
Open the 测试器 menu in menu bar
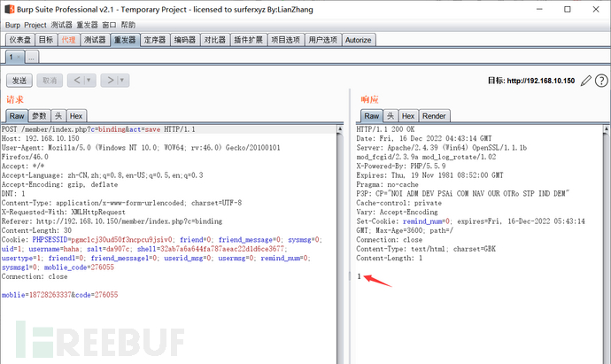point(62,25)
